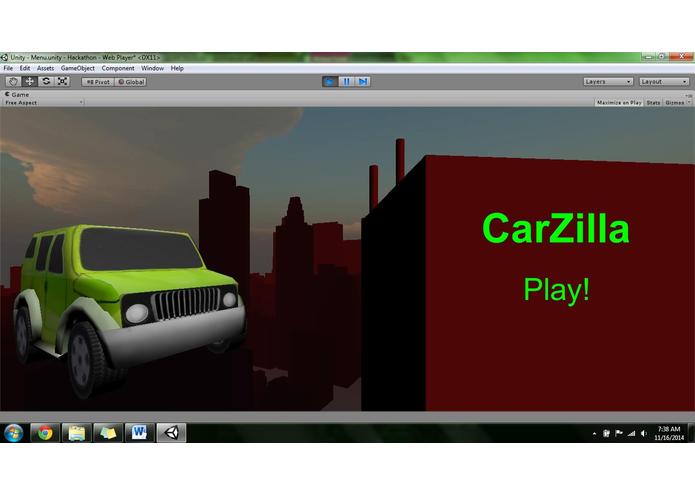
Task: Open the Layers dropdown
Action: [x=608, y=82]
